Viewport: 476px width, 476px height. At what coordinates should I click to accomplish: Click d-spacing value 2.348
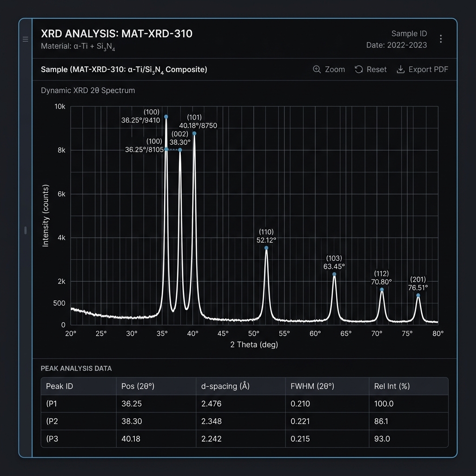tap(212, 421)
